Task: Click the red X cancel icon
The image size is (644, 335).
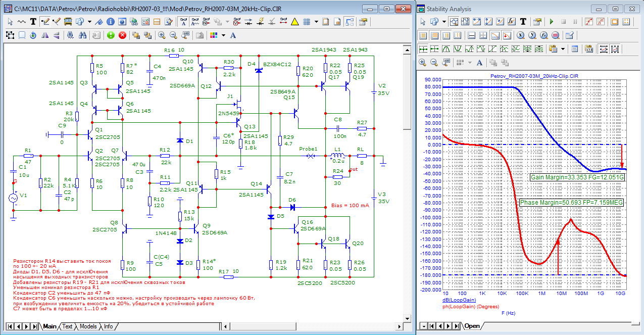Action: [x=122, y=35]
